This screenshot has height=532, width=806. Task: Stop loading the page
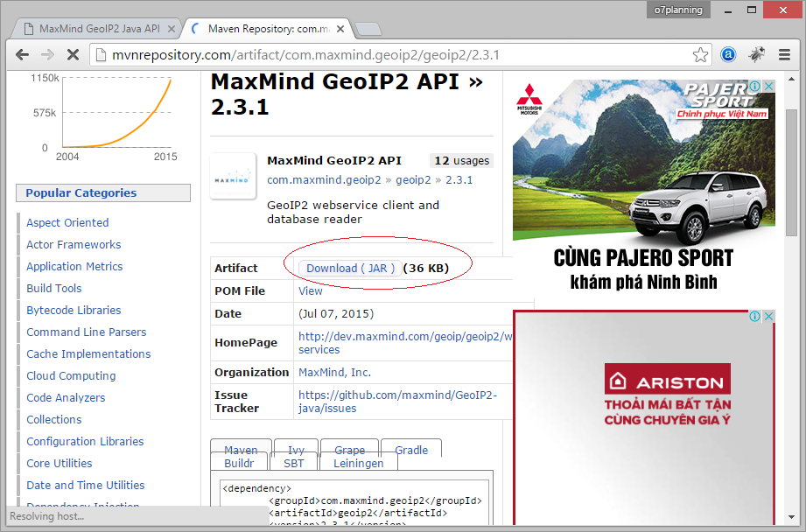pos(73,54)
